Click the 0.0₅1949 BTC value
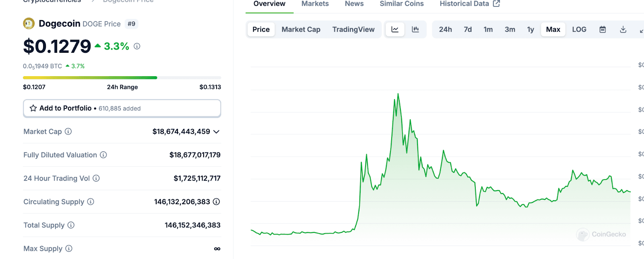Screen dimensions: 644x259 [x=42, y=66]
